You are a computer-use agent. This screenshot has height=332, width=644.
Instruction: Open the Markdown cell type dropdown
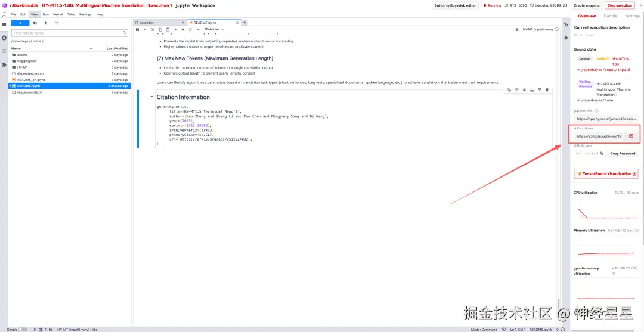click(x=214, y=30)
